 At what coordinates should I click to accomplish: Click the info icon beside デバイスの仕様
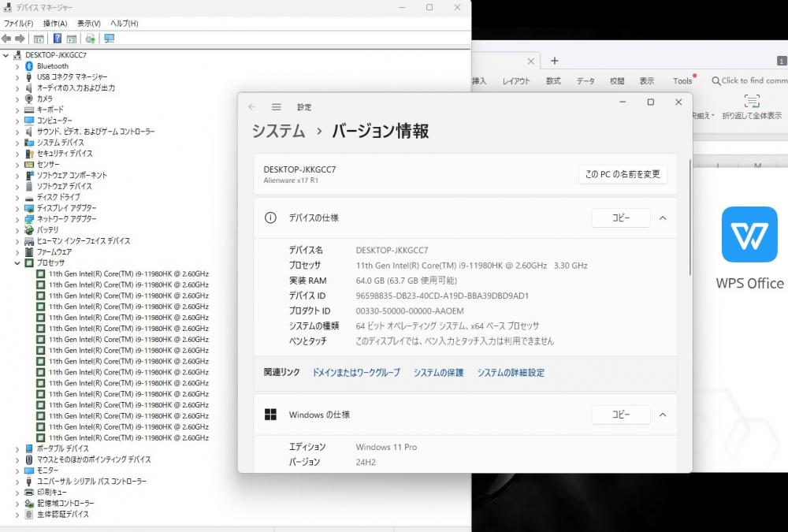pos(270,218)
